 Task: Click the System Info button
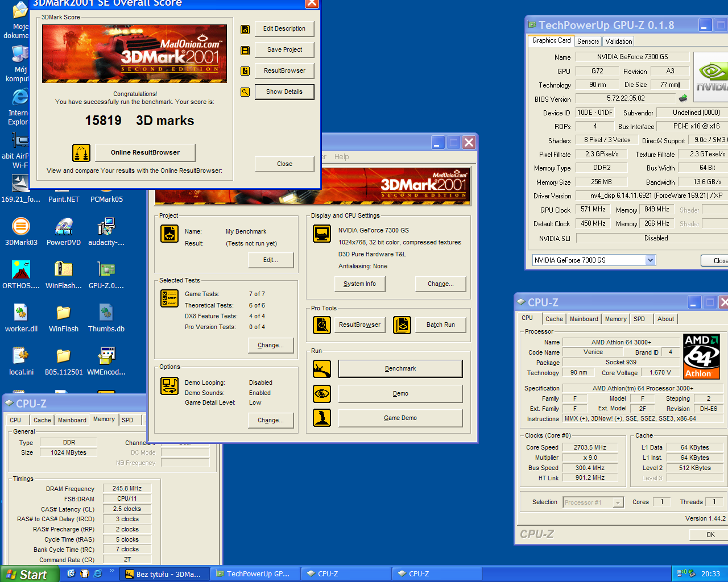tap(359, 284)
